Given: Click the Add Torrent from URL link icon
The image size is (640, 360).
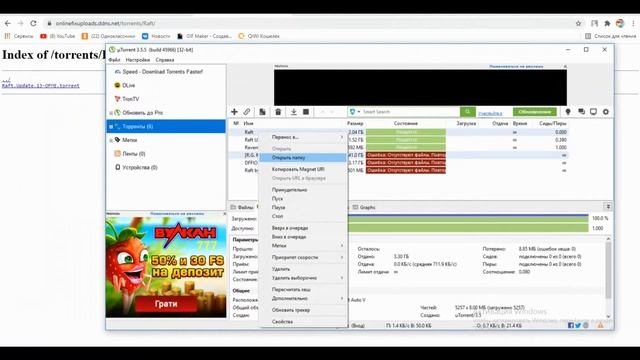Looking at the screenshot, I should pos(247,112).
